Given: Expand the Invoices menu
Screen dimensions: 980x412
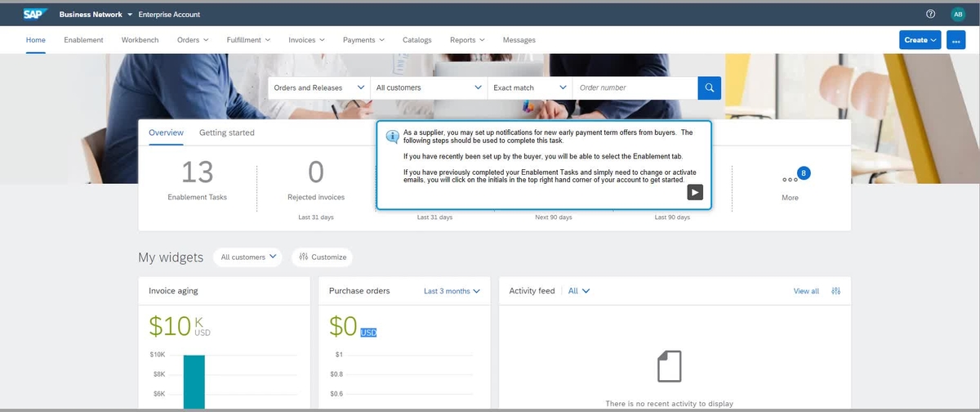Looking at the screenshot, I should click(307, 39).
